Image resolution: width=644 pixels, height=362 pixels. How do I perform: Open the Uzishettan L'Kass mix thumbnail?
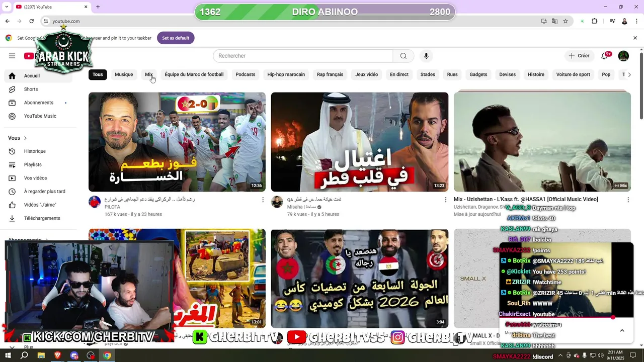click(x=542, y=142)
